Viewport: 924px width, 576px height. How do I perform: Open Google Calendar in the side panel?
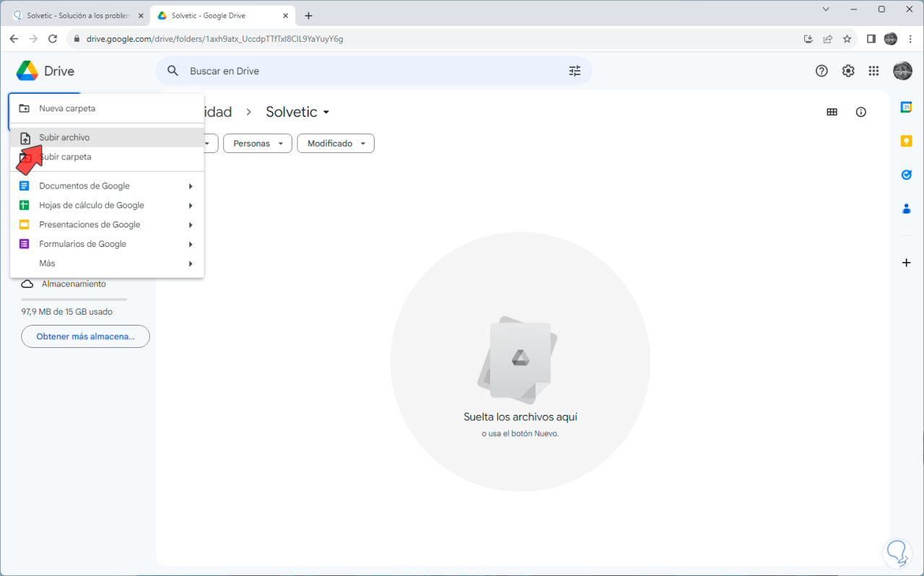pyautogui.click(x=906, y=106)
